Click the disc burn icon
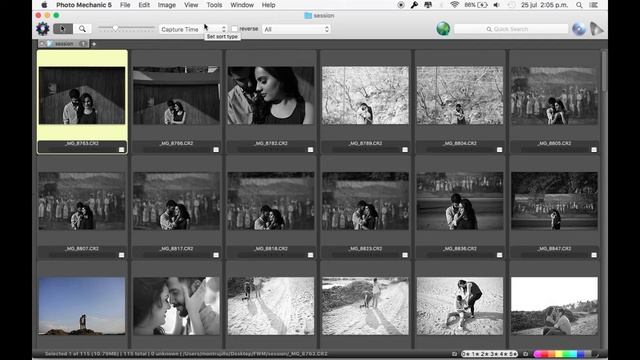This screenshot has width=640, height=360. click(578, 29)
